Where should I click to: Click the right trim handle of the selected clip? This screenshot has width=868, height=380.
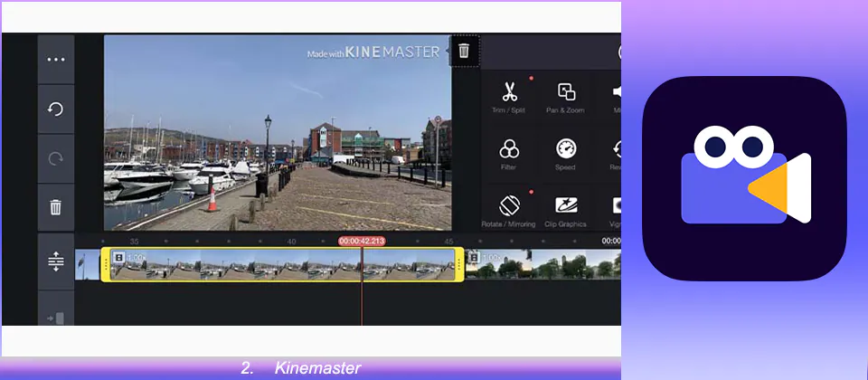459,265
